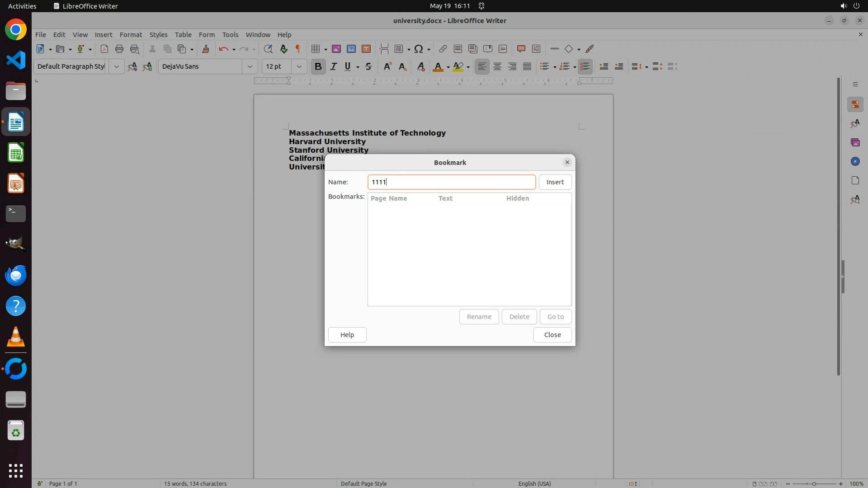
Task: Open the sidebar Gallery icon
Action: point(855,142)
